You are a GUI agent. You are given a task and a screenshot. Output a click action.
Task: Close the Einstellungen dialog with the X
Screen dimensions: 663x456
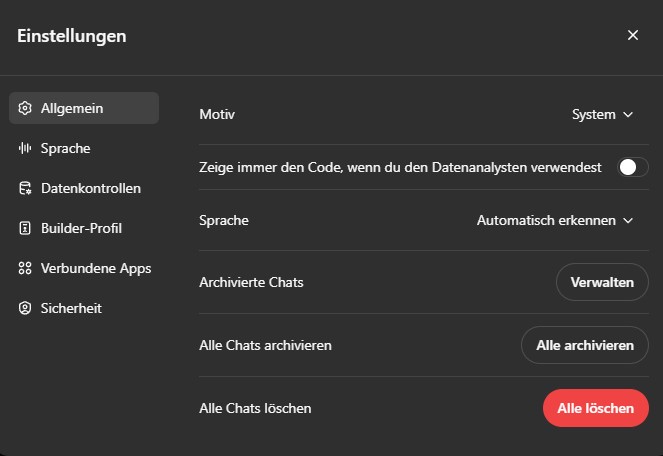[633, 35]
